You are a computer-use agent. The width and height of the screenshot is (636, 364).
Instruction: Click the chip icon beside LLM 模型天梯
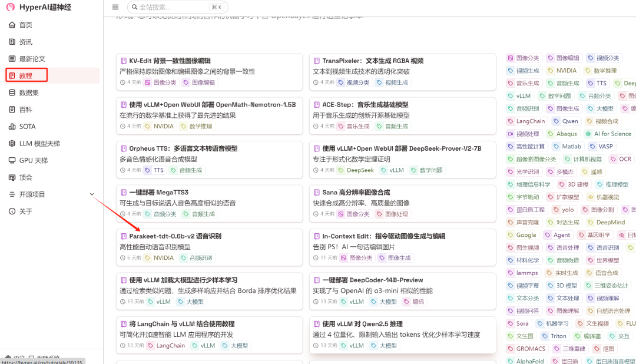tap(12, 144)
